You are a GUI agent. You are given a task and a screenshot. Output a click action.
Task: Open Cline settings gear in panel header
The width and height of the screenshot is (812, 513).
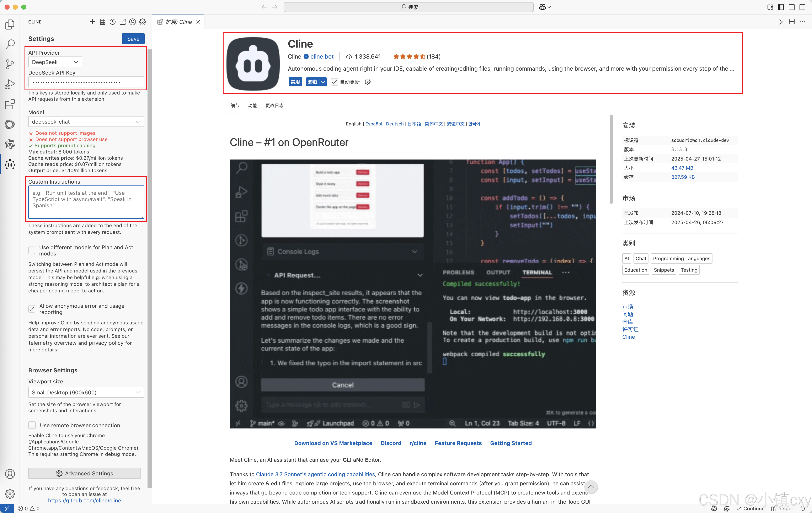142,22
